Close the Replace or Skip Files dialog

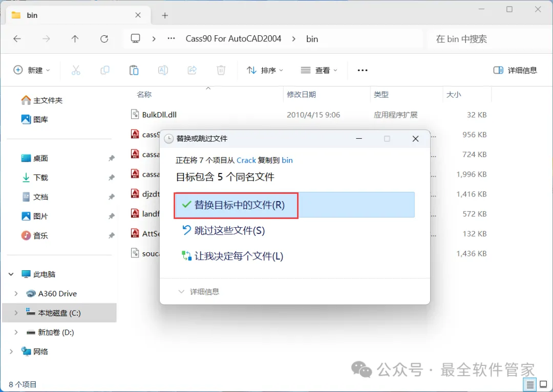[x=415, y=139]
